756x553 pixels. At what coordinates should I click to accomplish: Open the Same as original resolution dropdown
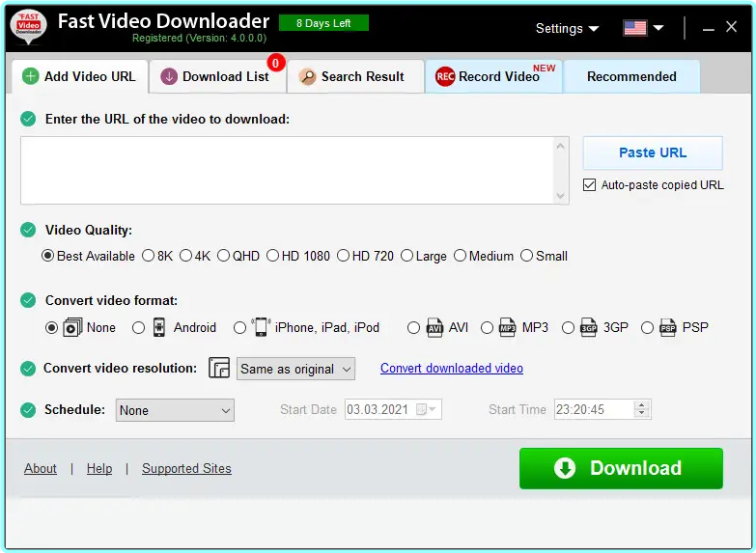tap(295, 369)
